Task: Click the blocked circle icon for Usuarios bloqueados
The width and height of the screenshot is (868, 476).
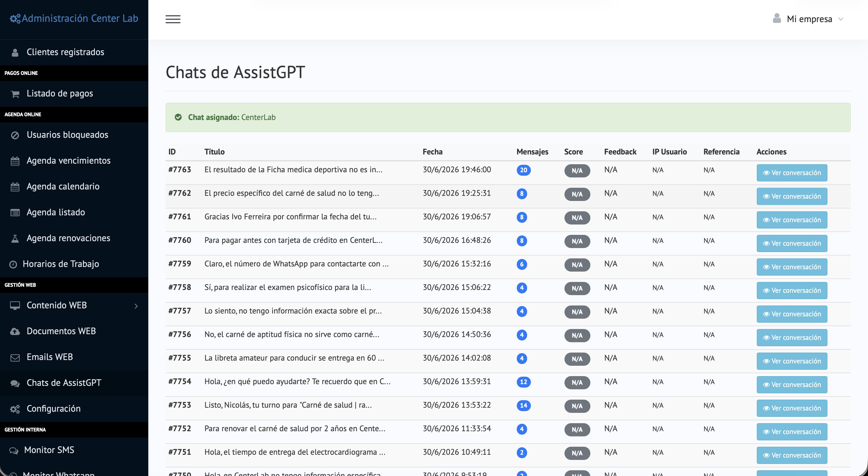Action: 15,135
